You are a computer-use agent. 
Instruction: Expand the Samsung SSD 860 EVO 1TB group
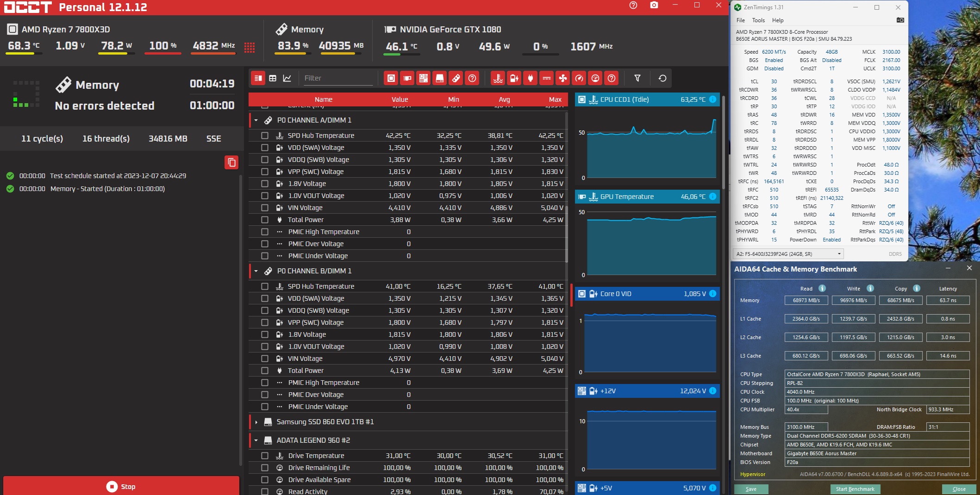point(256,422)
